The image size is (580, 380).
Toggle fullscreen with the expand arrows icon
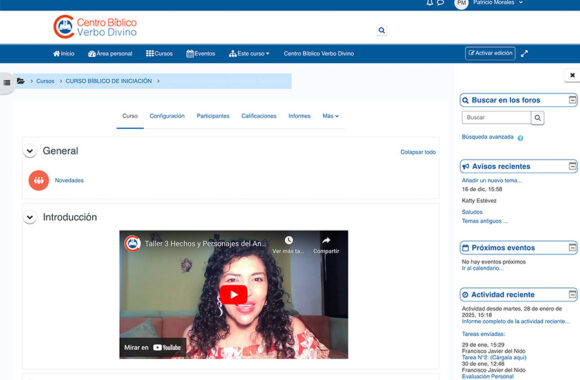524,54
